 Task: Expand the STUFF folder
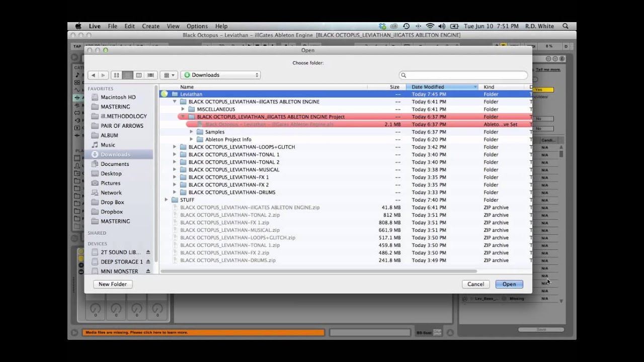[167, 200]
